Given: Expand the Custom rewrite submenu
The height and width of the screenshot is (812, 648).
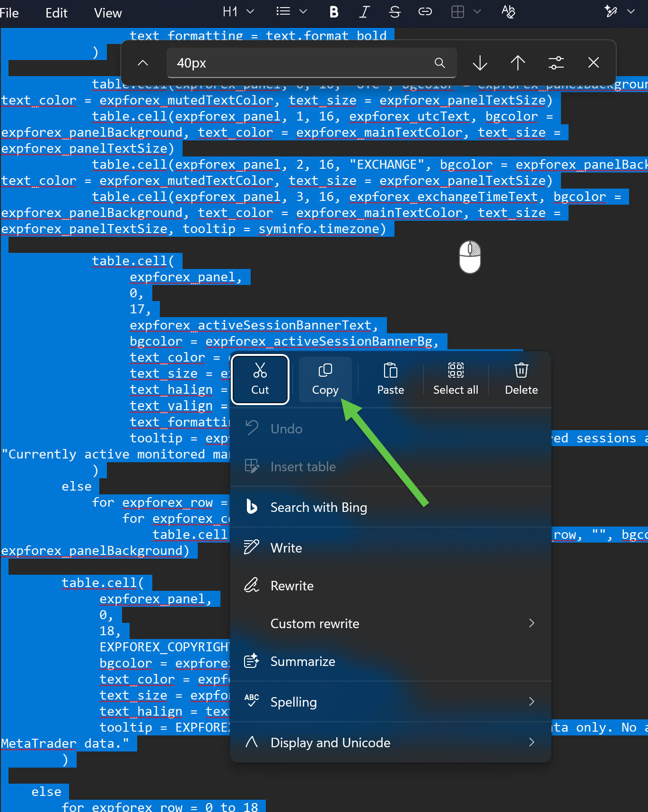Looking at the screenshot, I should coord(391,623).
